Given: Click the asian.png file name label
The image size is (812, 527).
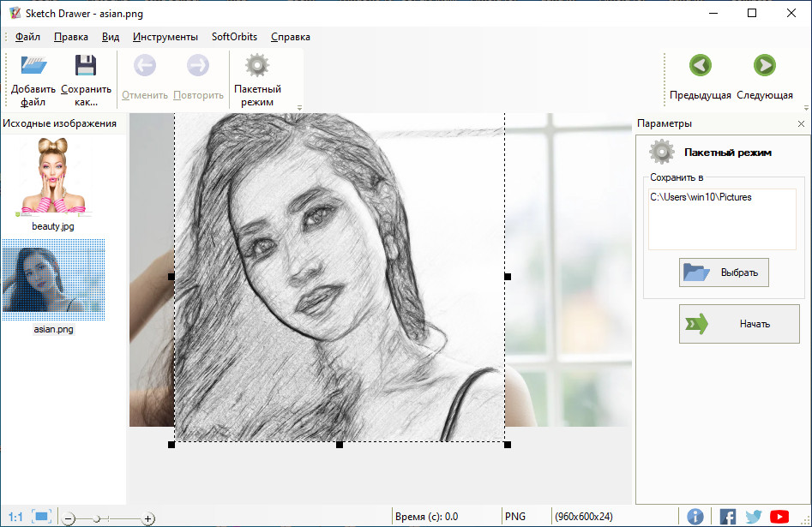Looking at the screenshot, I should (53, 329).
